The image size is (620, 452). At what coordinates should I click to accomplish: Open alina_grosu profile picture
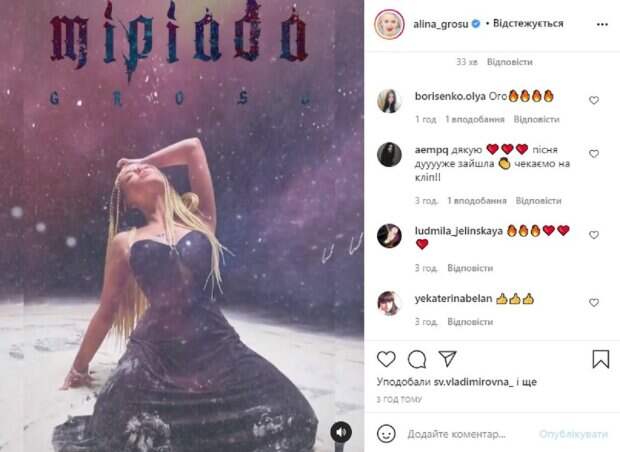389,25
